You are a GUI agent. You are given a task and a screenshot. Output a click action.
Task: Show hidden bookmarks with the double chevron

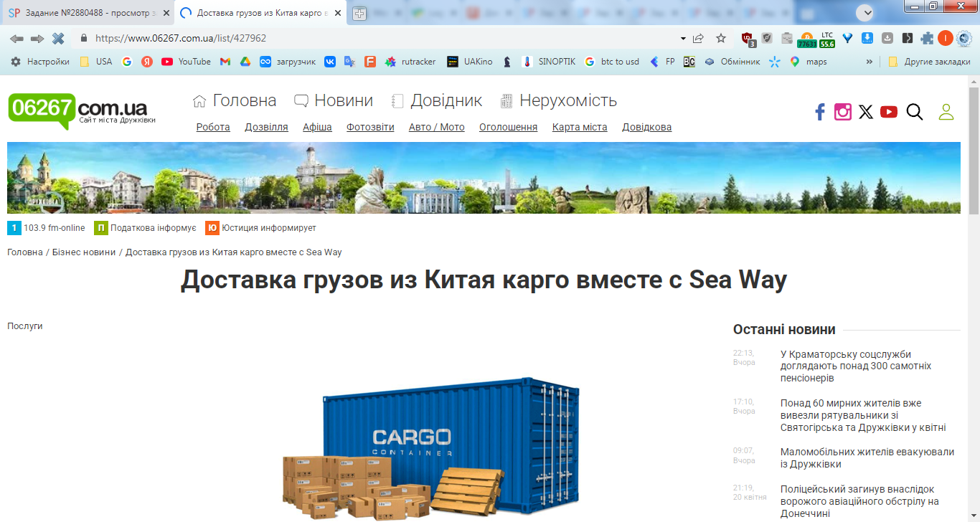(x=870, y=62)
